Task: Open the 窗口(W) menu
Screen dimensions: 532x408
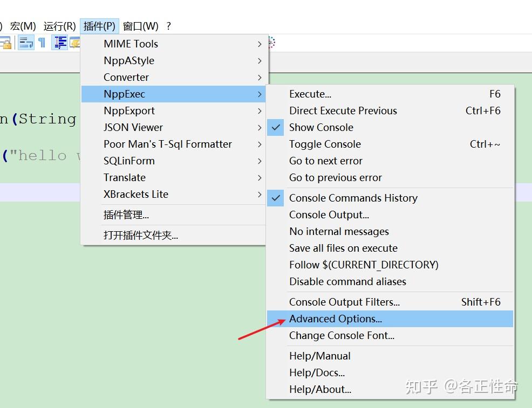Action: (140, 26)
